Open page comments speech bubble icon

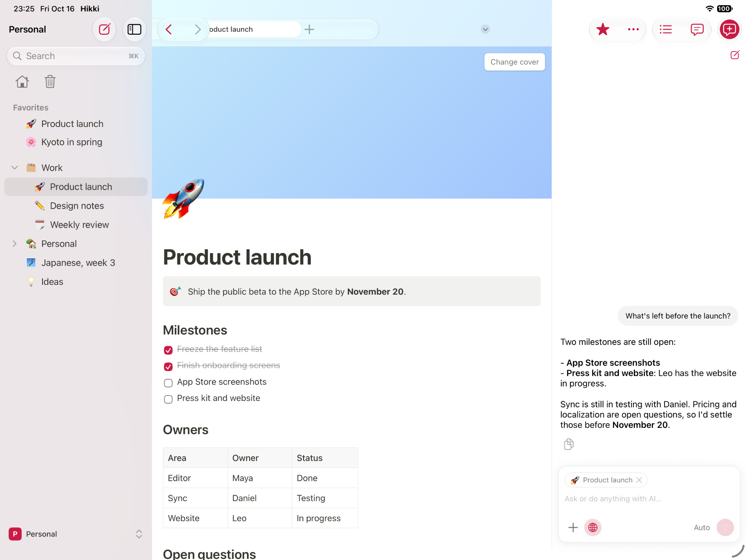pos(697,29)
